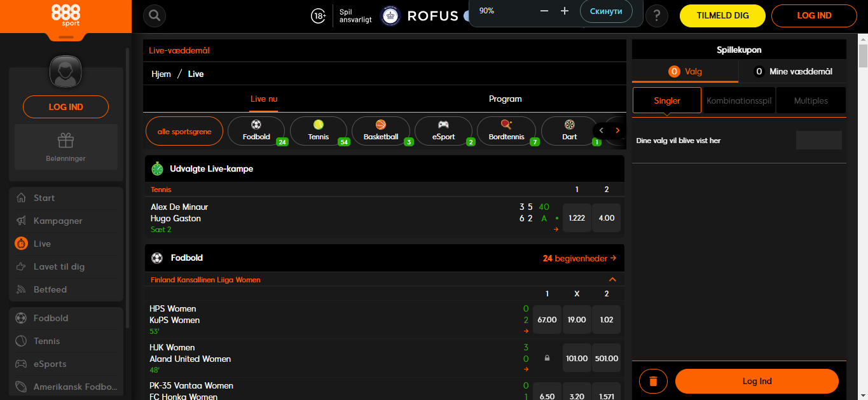Open the search magnifier icon
Viewport: 868px width, 400px height.
click(155, 15)
